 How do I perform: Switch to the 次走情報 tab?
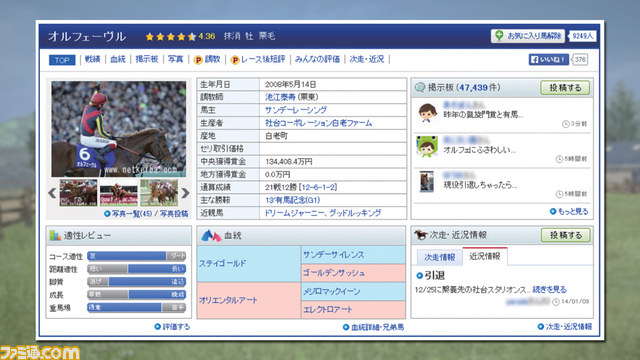pyautogui.click(x=440, y=257)
